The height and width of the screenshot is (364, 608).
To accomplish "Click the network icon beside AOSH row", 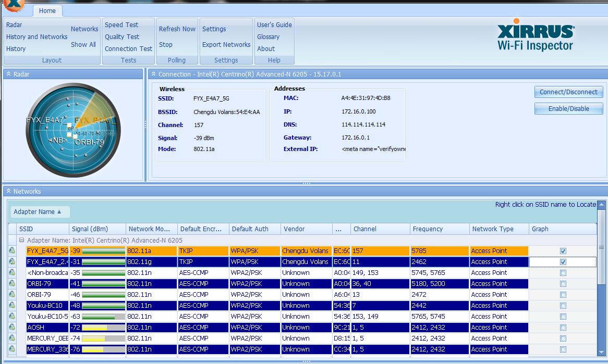I will pos(12,328).
